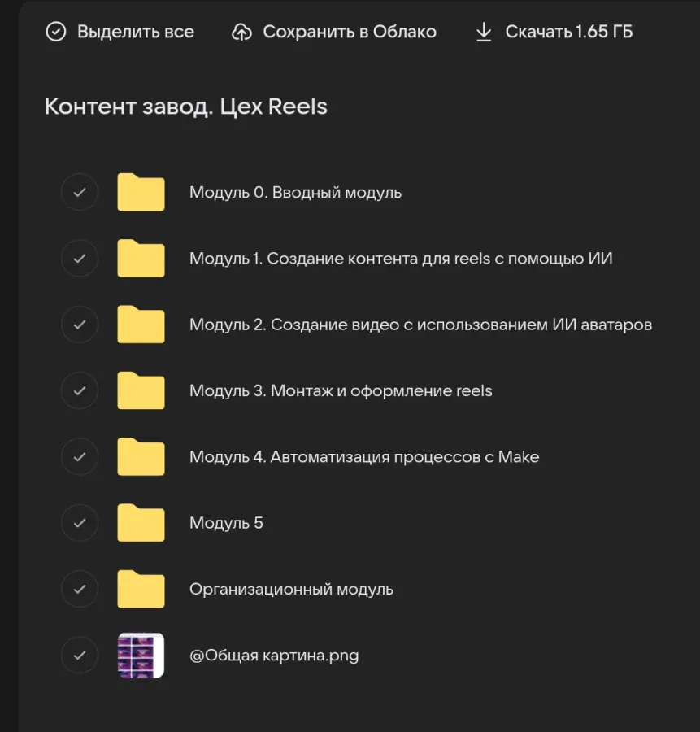Open 'Модуль 2. Создание видео' folder name
This screenshot has height=732, width=700.
420,325
